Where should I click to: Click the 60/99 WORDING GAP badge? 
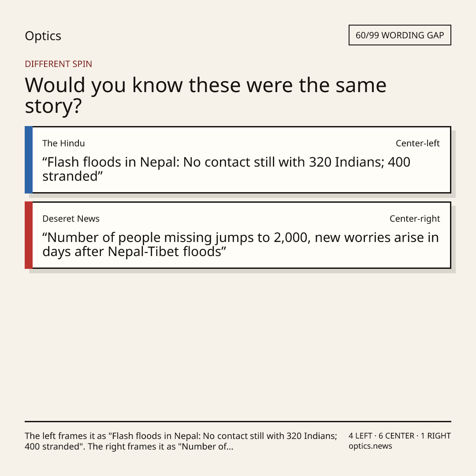coord(400,35)
